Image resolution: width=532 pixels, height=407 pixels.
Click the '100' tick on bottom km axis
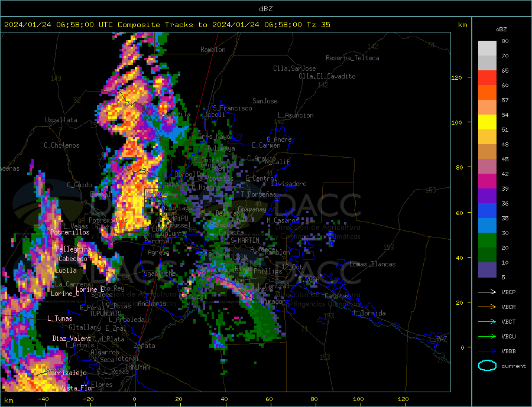point(358,399)
